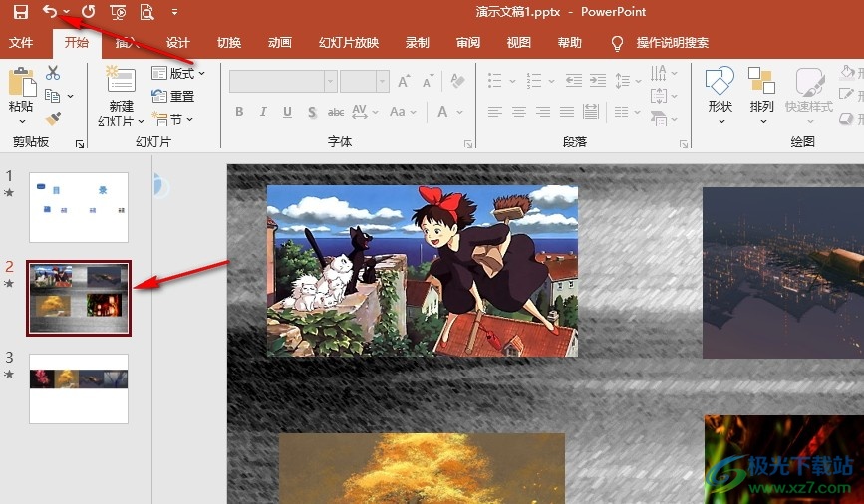
Task: Copy the selection with the copy icon
Action: (x=53, y=96)
